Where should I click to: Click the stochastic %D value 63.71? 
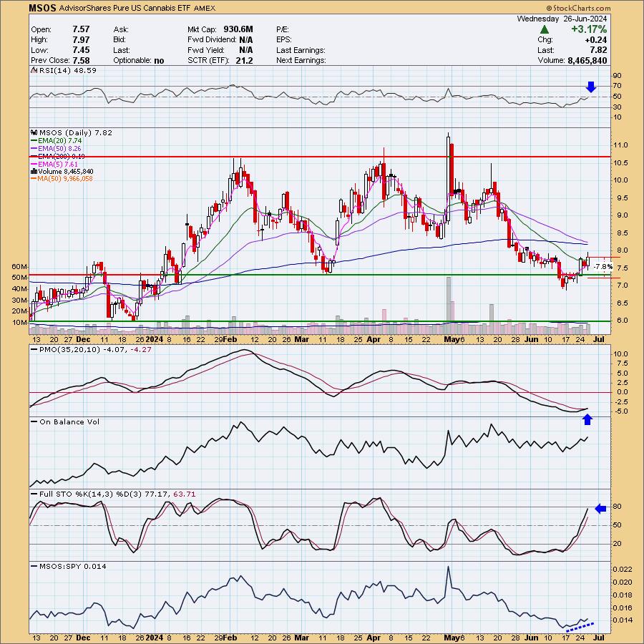[185, 494]
